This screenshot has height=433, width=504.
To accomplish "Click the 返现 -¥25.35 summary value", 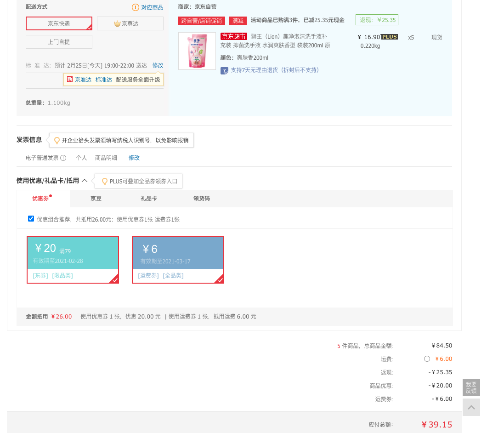I will click(440, 372).
